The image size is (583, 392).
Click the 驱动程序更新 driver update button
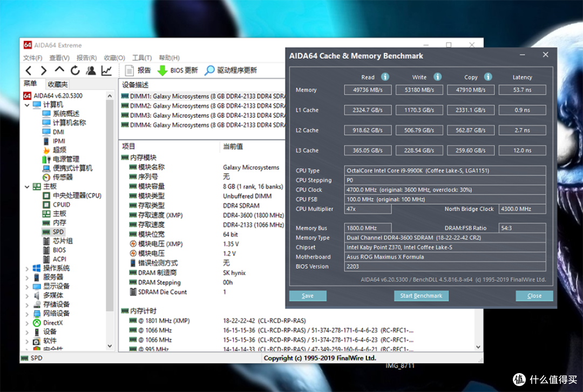click(231, 70)
